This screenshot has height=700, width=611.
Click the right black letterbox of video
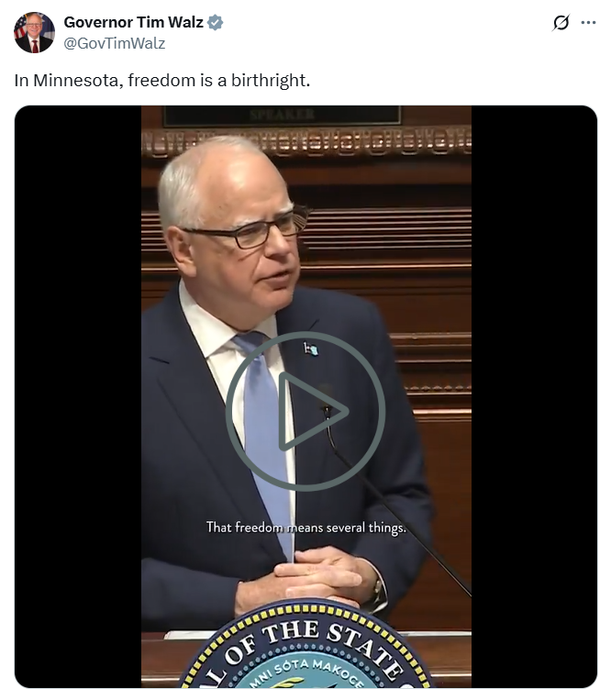pos(534,396)
